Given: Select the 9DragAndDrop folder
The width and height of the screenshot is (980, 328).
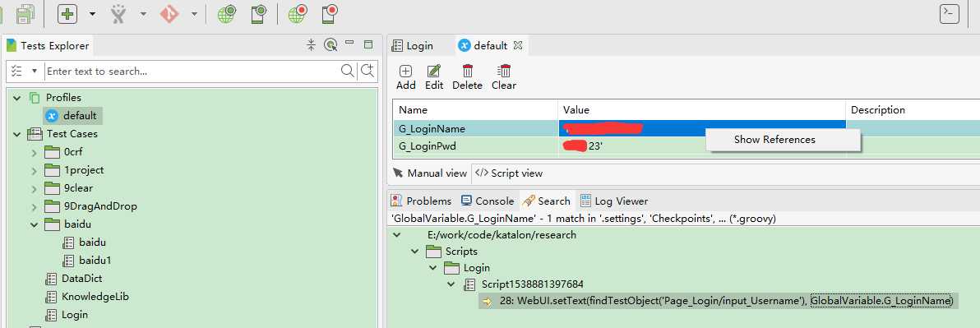Looking at the screenshot, I should click(90, 206).
